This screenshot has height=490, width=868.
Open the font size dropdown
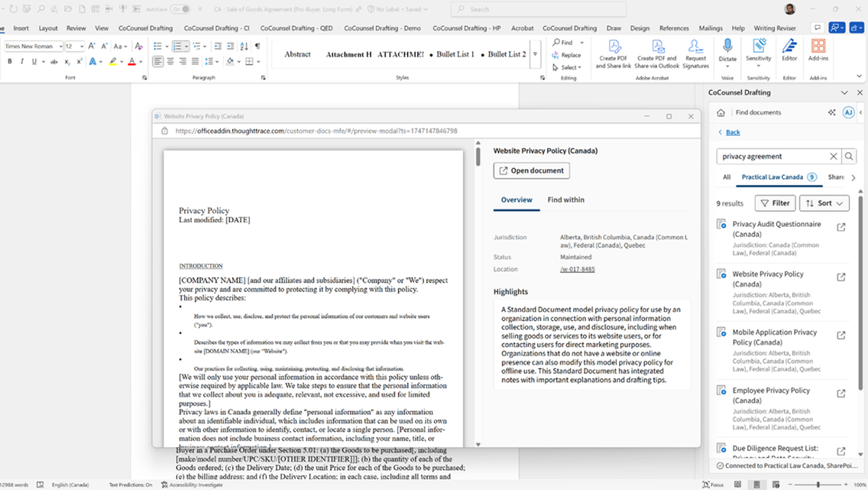(81, 46)
